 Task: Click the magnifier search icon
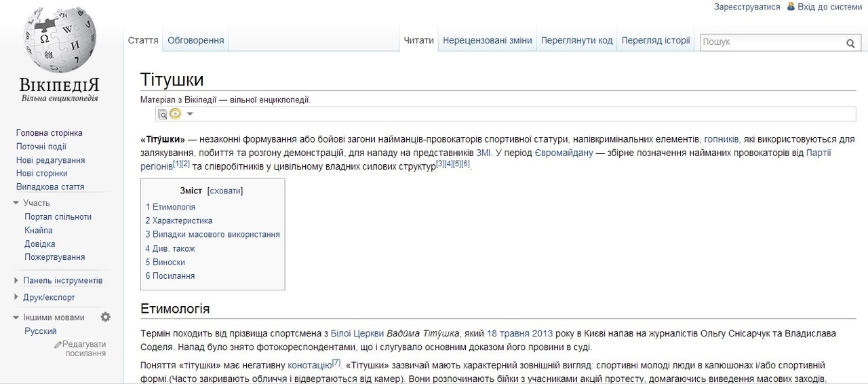point(850,43)
